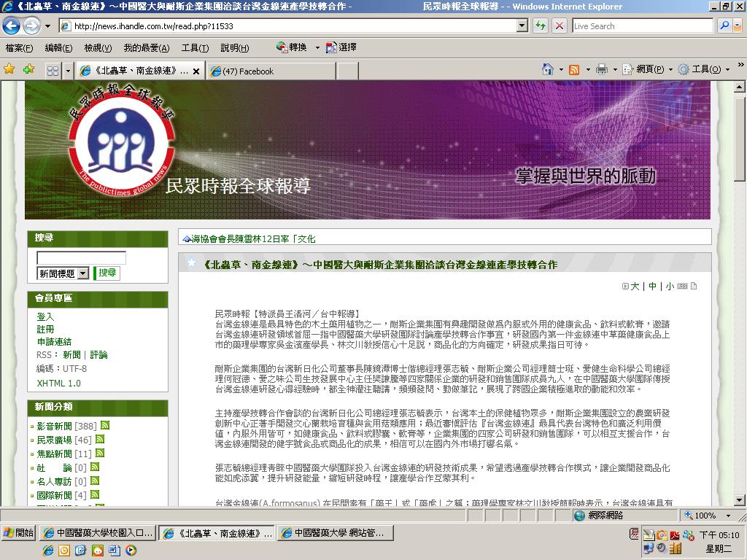
Task: Select large font size 大
Action: click(635, 286)
